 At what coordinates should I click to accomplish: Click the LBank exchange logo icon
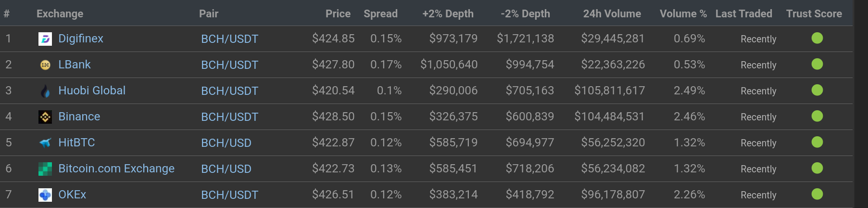click(45, 65)
